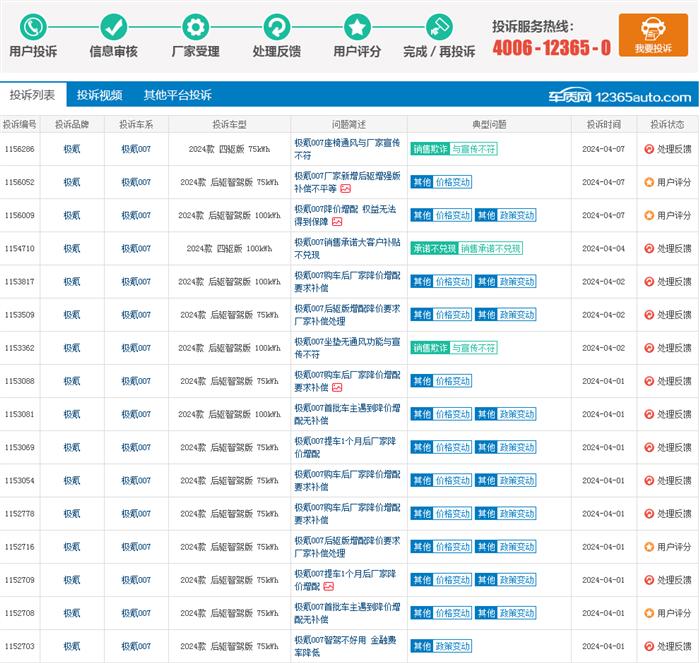Click 处理反馈 status icon for complaint 1154710
The width and height of the screenshot is (700, 663).
pyautogui.click(x=649, y=249)
